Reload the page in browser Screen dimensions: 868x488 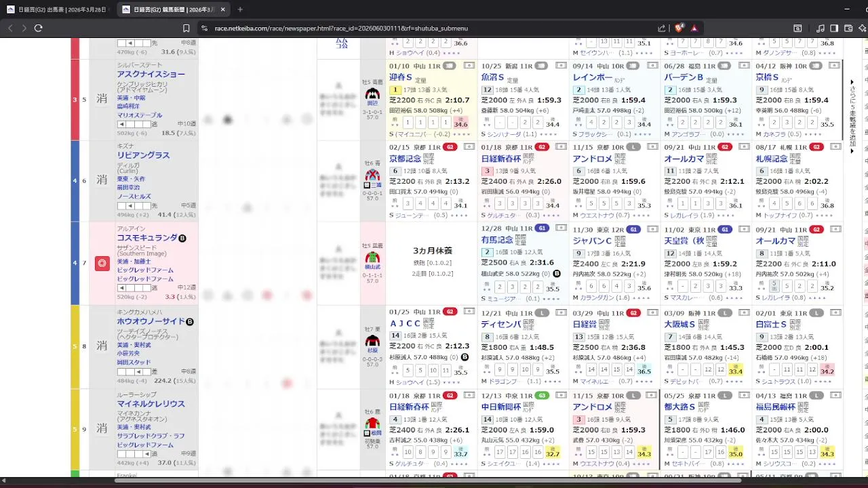38,28
